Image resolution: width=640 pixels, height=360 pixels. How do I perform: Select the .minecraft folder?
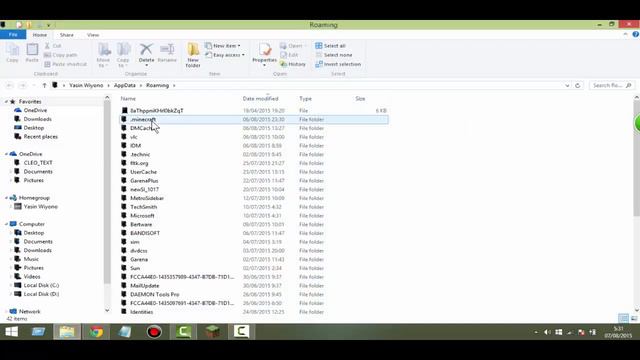[x=253, y=119]
